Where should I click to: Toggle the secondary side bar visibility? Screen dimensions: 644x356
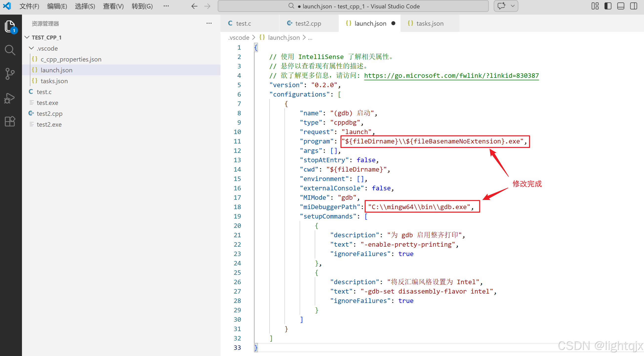coord(633,6)
